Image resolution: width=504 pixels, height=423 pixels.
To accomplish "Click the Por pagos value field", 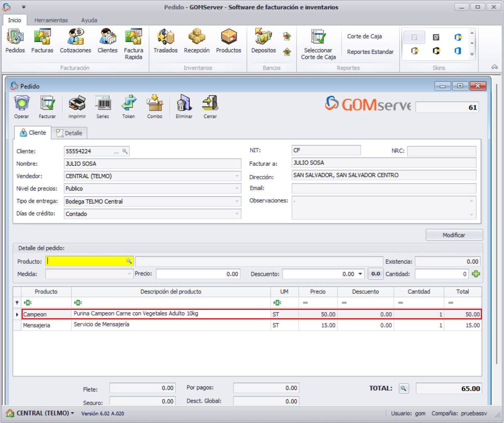I will click(x=266, y=388).
